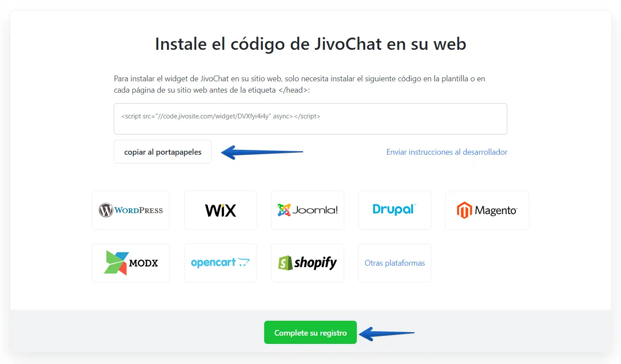Select the WordPress platform tile

pos(131,210)
